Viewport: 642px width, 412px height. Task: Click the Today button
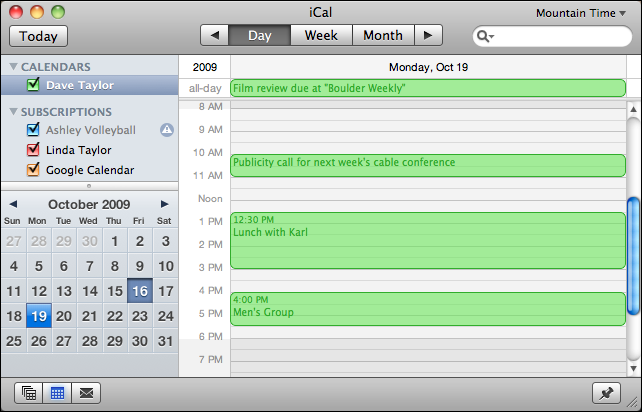click(38, 36)
